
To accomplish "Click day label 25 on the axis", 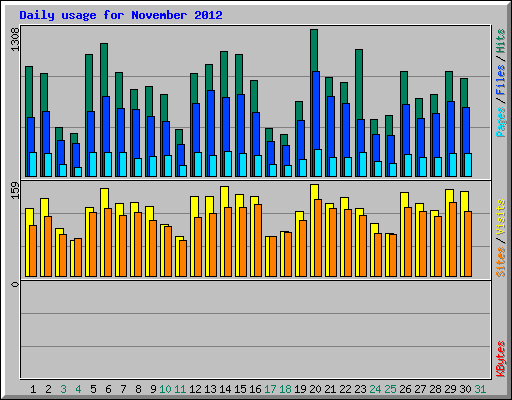I will [390, 389].
